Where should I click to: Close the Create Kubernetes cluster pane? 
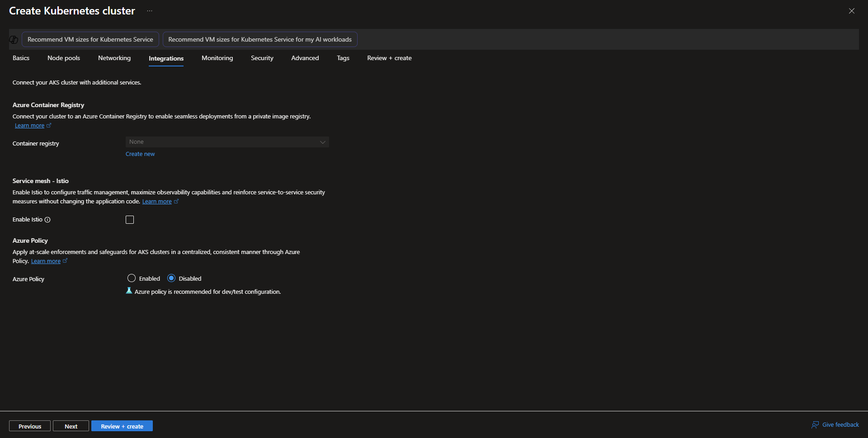coord(851,11)
